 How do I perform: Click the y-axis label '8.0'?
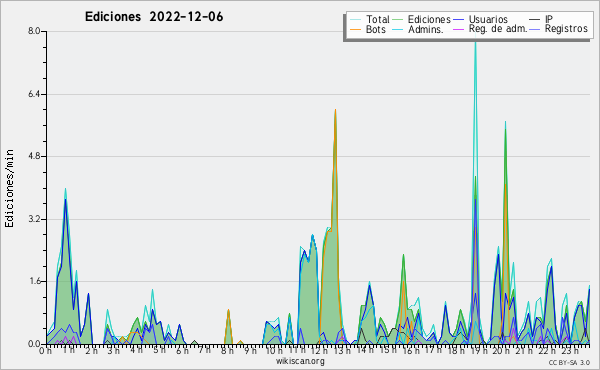point(34,31)
